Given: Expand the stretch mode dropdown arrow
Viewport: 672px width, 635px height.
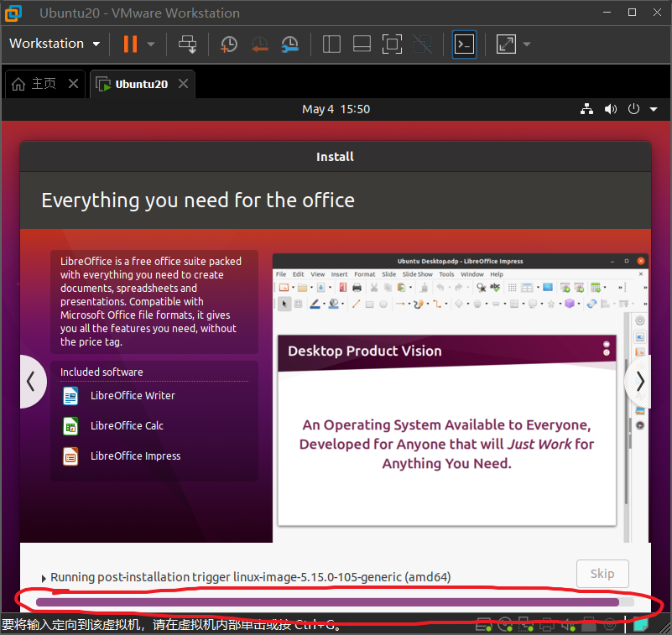Looking at the screenshot, I should pos(527,44).
